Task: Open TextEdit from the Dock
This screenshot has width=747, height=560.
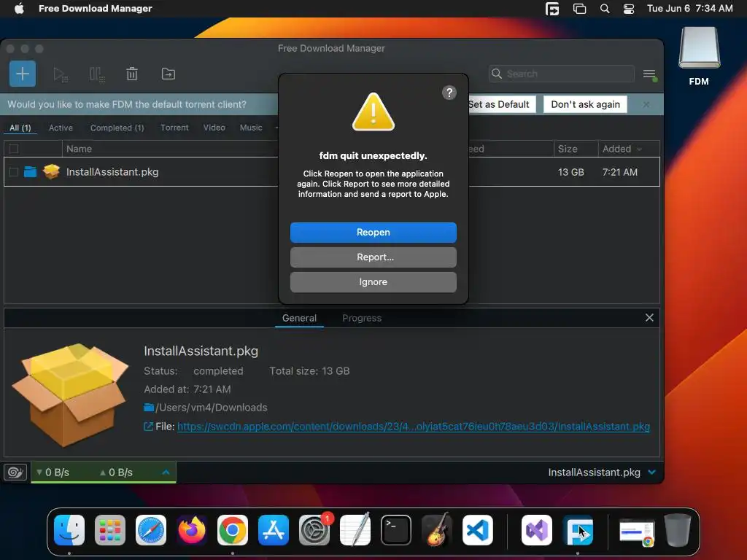Action: [x=355, y=529]
